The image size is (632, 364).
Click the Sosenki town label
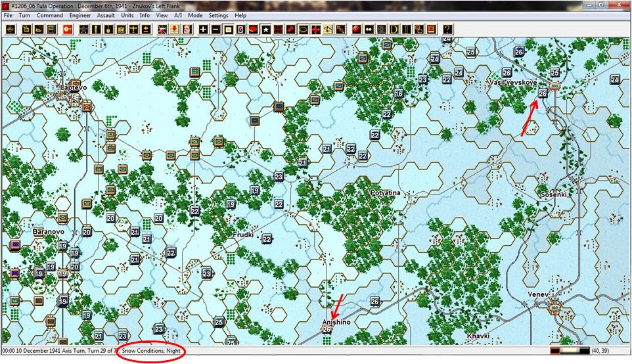tap(553, 194)
